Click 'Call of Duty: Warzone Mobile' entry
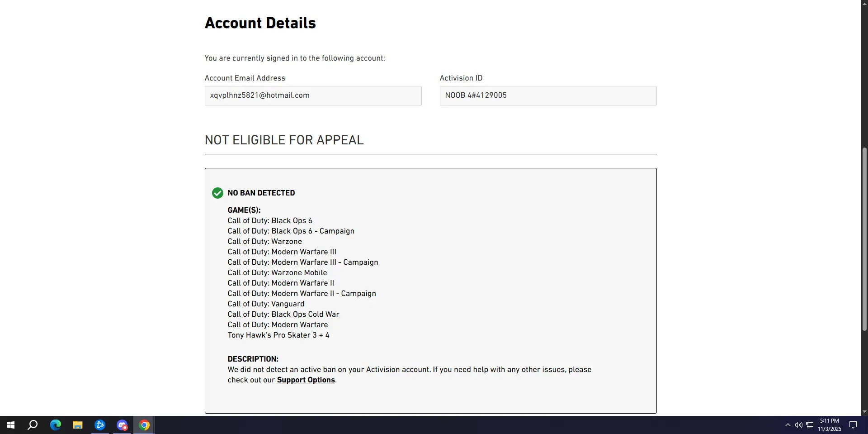The height and width of the screenshot is (434, 868). click(x=278, y=273)
